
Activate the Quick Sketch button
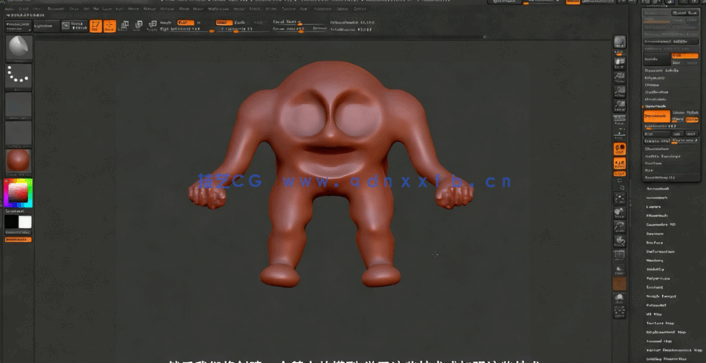tap(75, 26)
